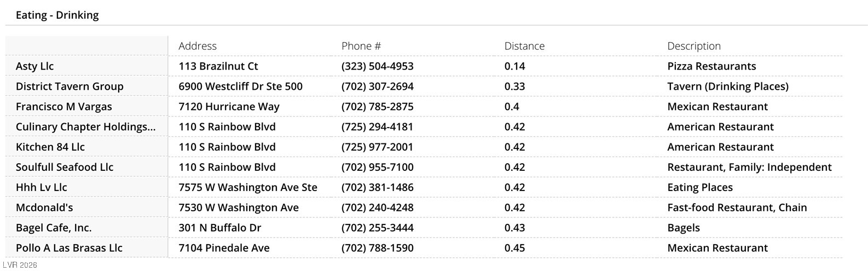Click the Description column header
This screenshot has width=868, height=271.
[693, 46]
